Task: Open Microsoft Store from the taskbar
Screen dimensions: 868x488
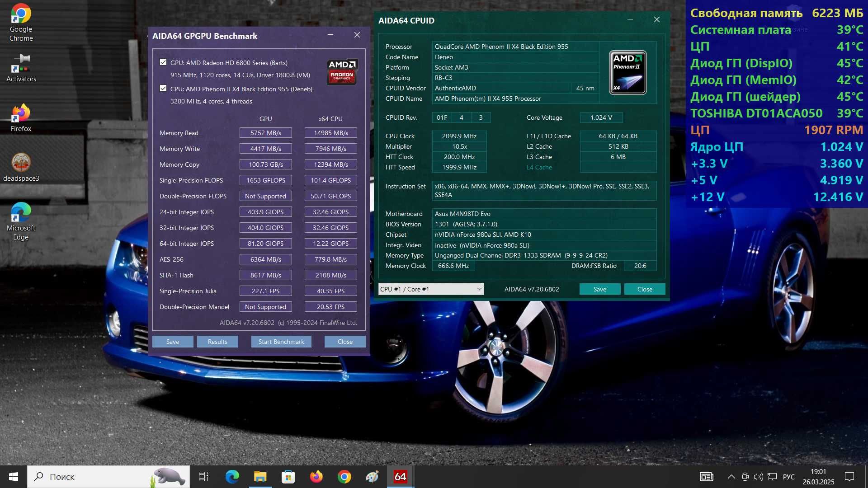Action: 288,477
